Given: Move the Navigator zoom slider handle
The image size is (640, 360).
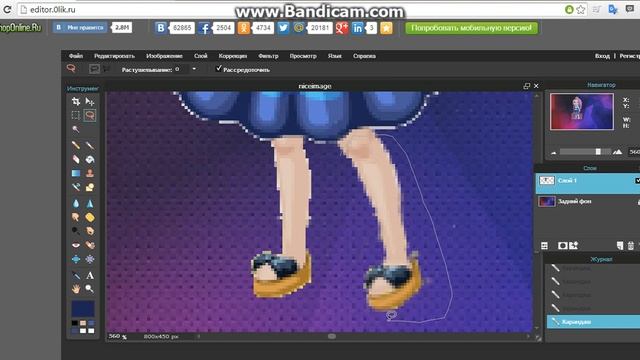Looking at the screenshot, I should tap(598, 151).
